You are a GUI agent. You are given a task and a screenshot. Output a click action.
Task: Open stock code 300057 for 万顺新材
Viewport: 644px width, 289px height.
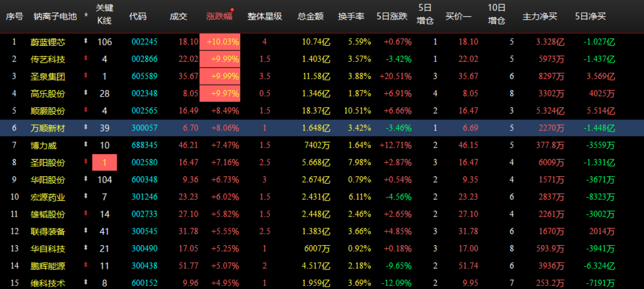coord(143,128)
